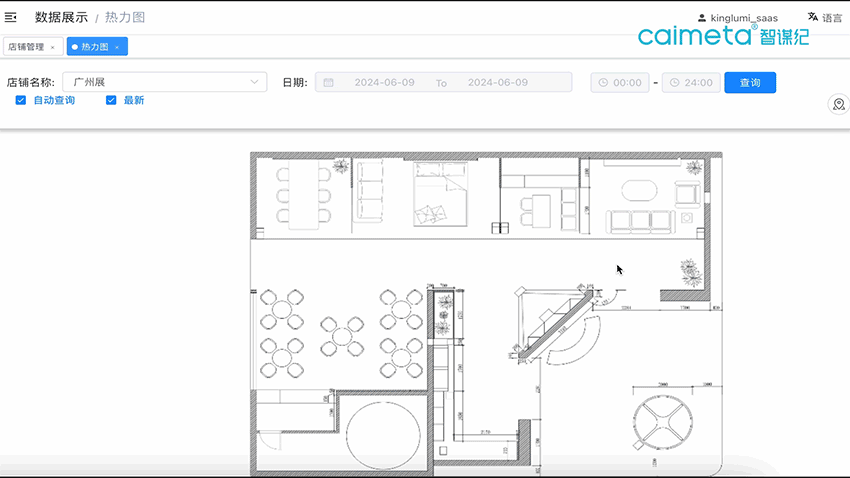Viewport: 850px width, 478px height.
Task: Close the 热力图 tab
Action: coord(117,47)
